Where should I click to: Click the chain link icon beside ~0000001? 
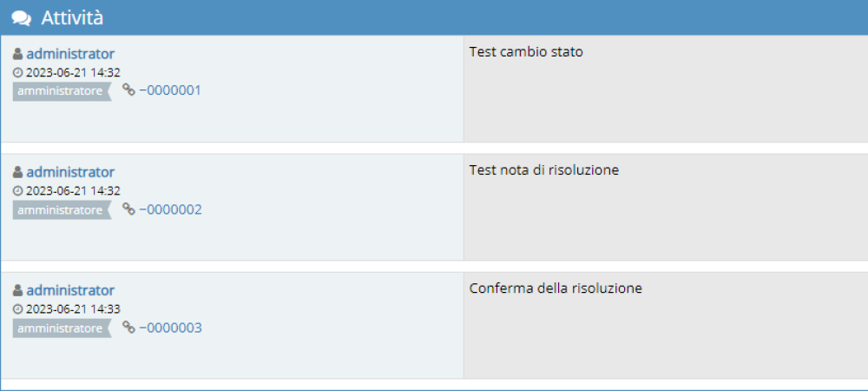click(128, 90)
